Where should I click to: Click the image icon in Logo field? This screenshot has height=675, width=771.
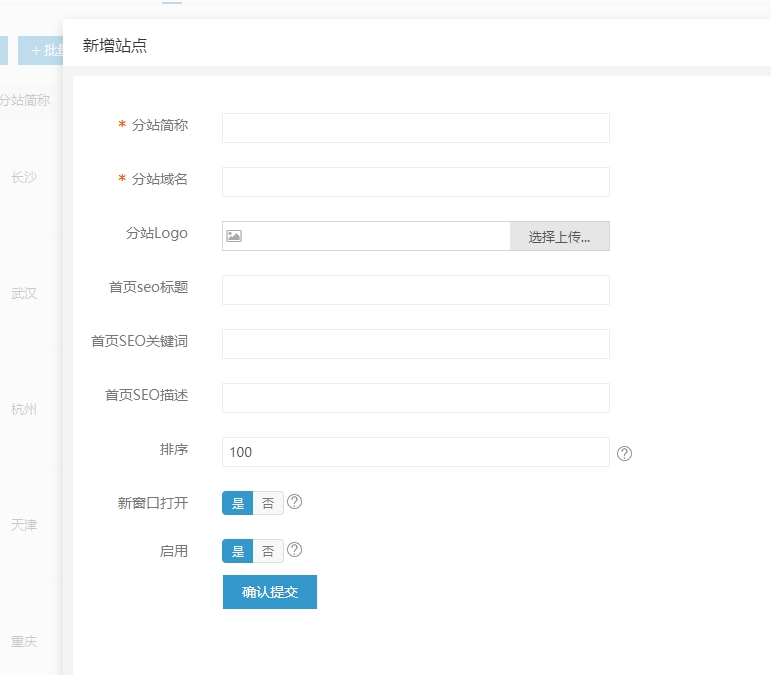click(x=234, y=236)
